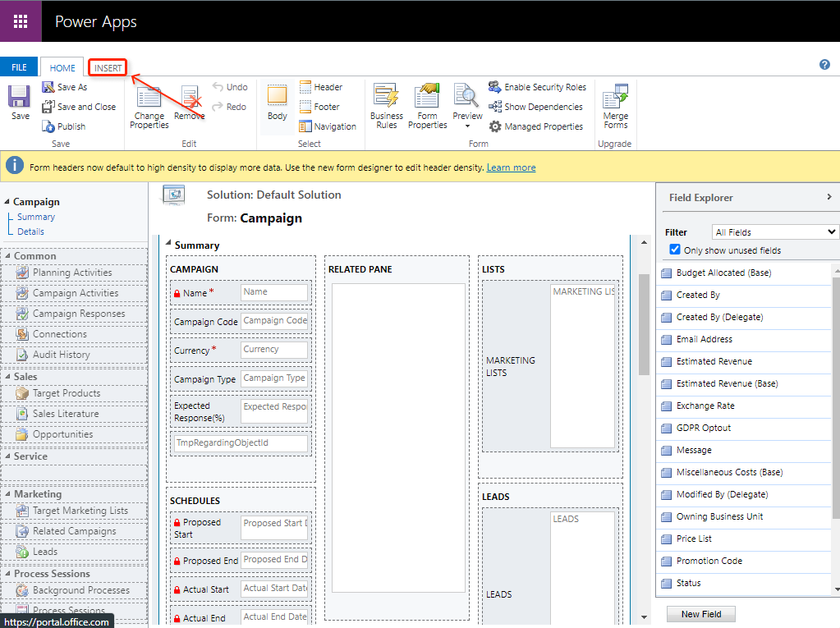Collapse the Process Sessions group

(x=7, y=573)
